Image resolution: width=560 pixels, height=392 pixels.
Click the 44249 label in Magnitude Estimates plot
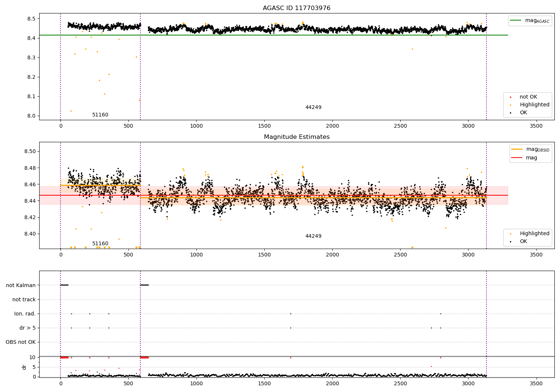click(313, 236)
